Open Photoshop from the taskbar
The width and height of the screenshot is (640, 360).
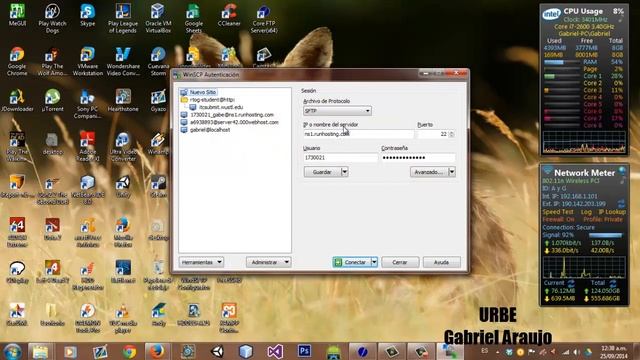point(304,351)
